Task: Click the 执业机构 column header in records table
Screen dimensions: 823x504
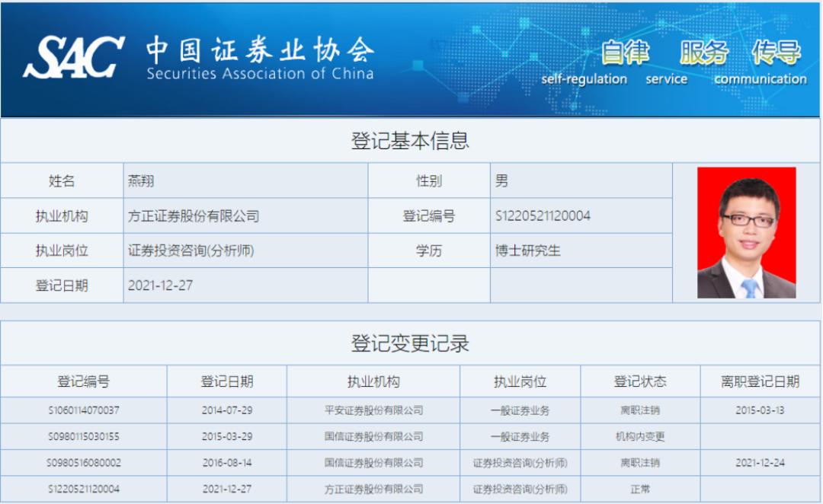Action: (x=373, y=381)
